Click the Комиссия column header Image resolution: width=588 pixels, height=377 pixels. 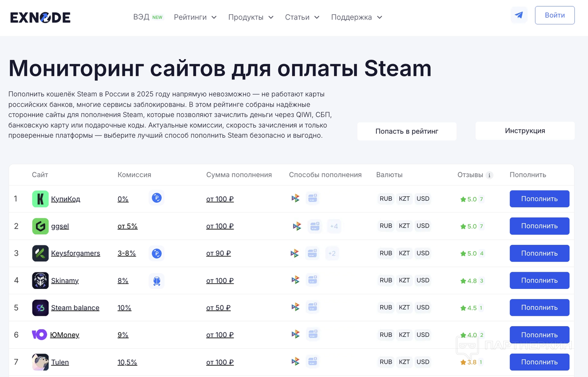tap(134, 175)
